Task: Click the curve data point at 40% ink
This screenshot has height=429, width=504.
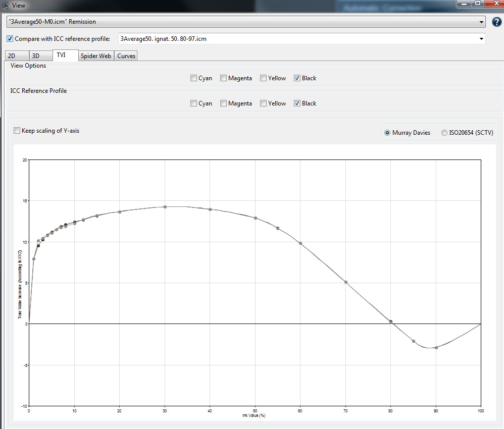Action: [210, 209]
